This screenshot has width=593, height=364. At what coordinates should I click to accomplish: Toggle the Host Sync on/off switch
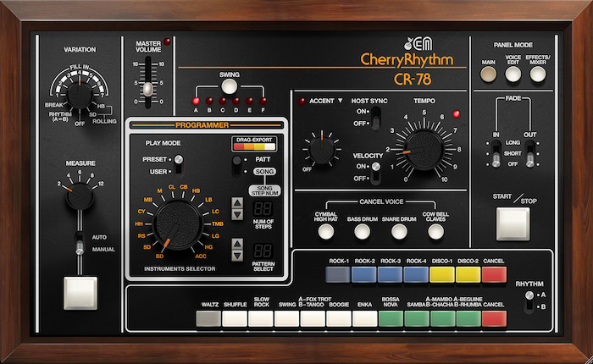coord(376,118)
